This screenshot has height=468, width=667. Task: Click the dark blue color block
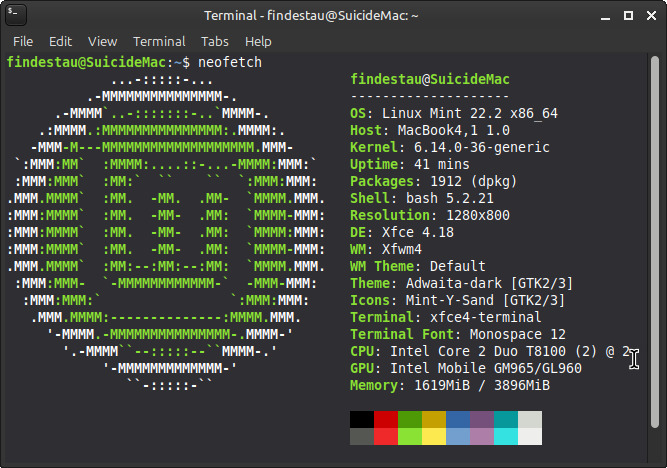[x=458, y=419]
